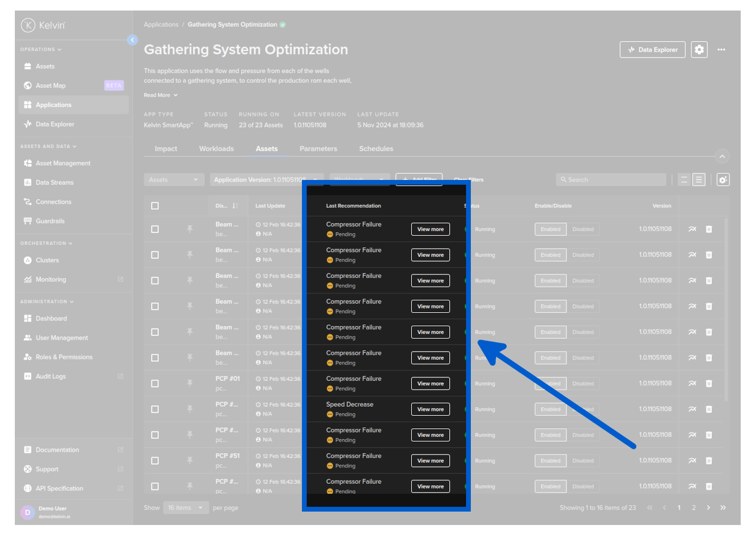Click the Data Explorer button at top right
Viewport: 756px width, 536px height.
[652, 50]
